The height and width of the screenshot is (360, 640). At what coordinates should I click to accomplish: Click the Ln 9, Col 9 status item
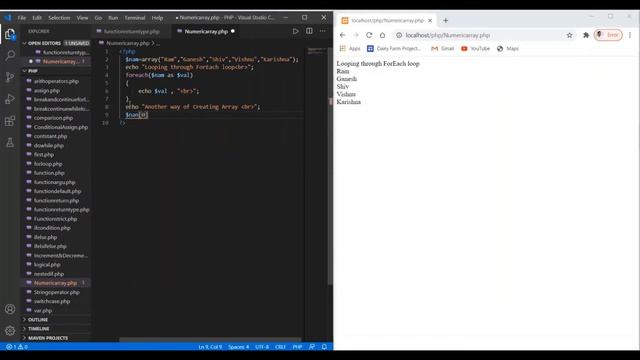[x=210, y=347]
